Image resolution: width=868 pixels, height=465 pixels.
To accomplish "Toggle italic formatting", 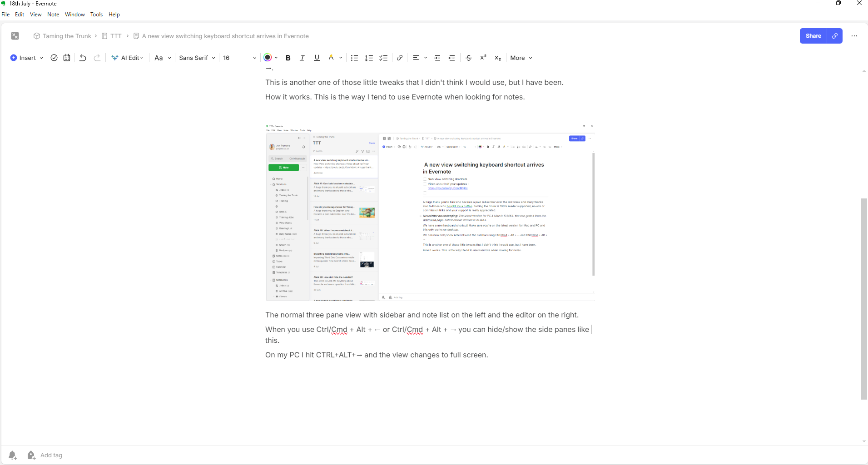I will pyautogui.click(x=302, y=58).
